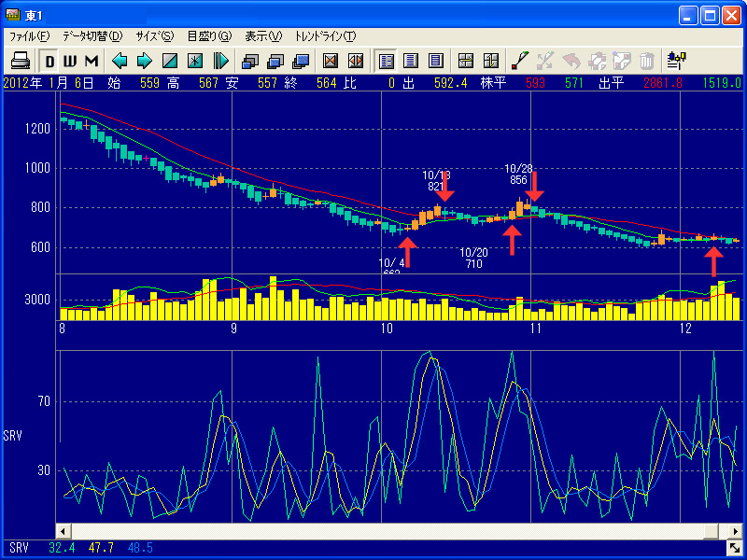The image size is (747, 560).
Task: Maximize the 東1 window
Action: [710, 16]
